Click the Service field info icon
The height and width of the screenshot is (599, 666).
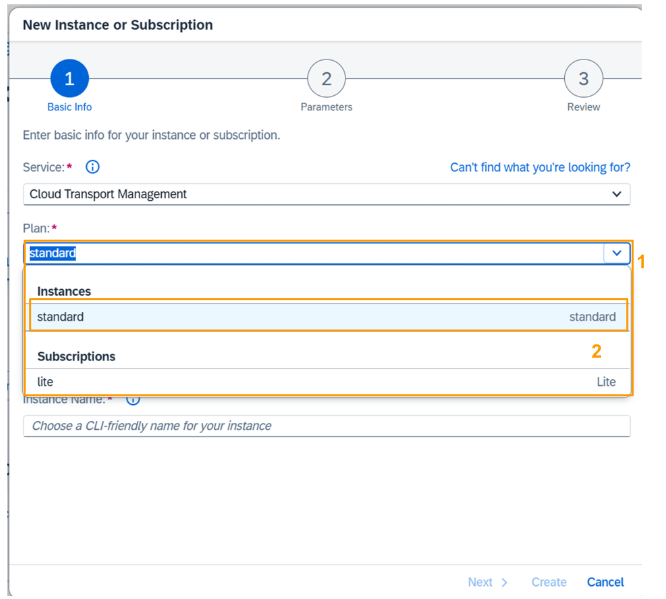(x=93, y=167)
